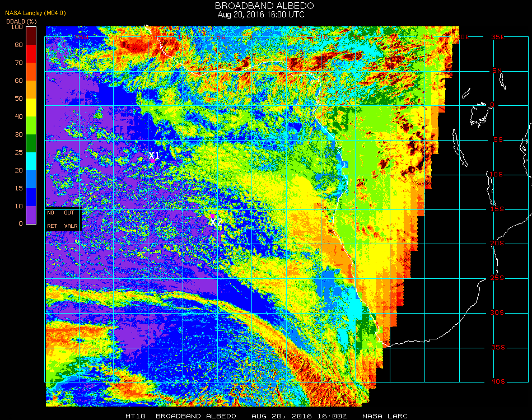The image size is (532, 420).
Task: Pick the cyan 20-25% legend swatch
Action: pyautogui.click(x=31, y=161)
